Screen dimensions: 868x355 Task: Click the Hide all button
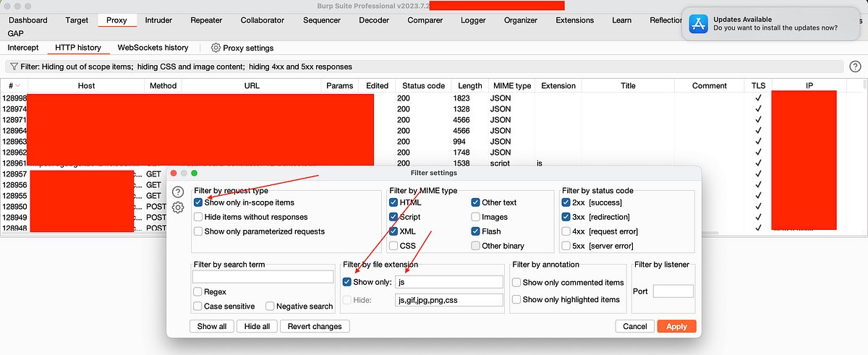point(257,326)
